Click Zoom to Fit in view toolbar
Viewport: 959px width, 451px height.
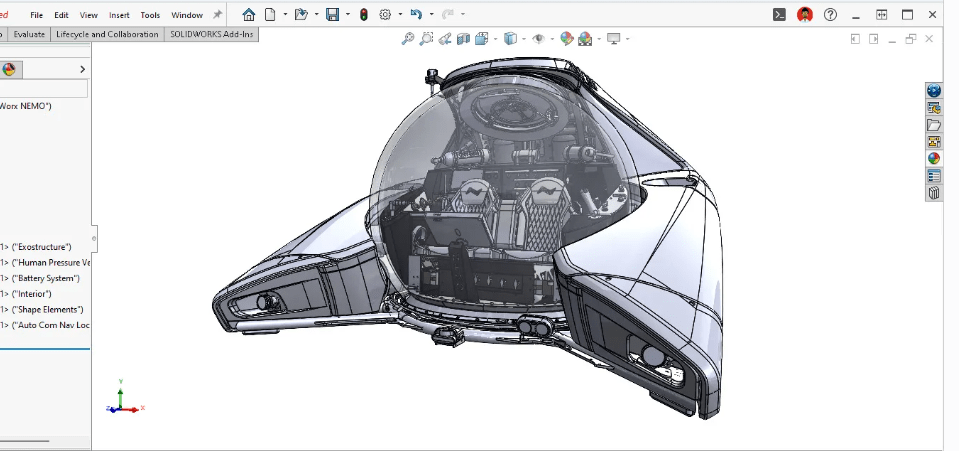(407, 39)
